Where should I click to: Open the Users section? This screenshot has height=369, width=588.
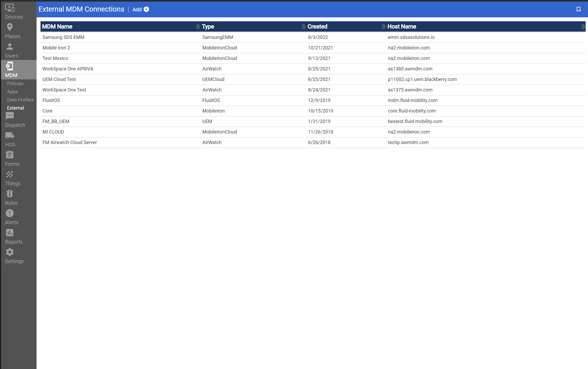pyautogui.click(x=10, y=49)
